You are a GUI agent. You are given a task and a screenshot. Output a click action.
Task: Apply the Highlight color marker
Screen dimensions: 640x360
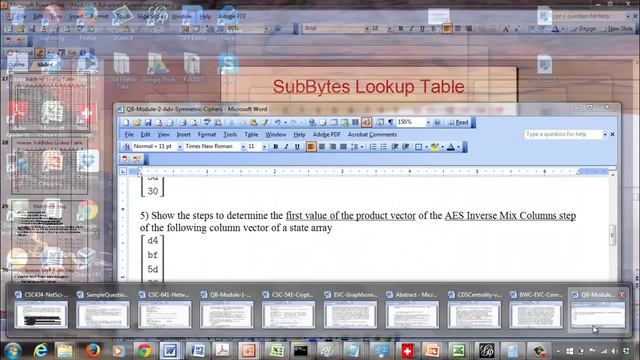tap(434, 147)
